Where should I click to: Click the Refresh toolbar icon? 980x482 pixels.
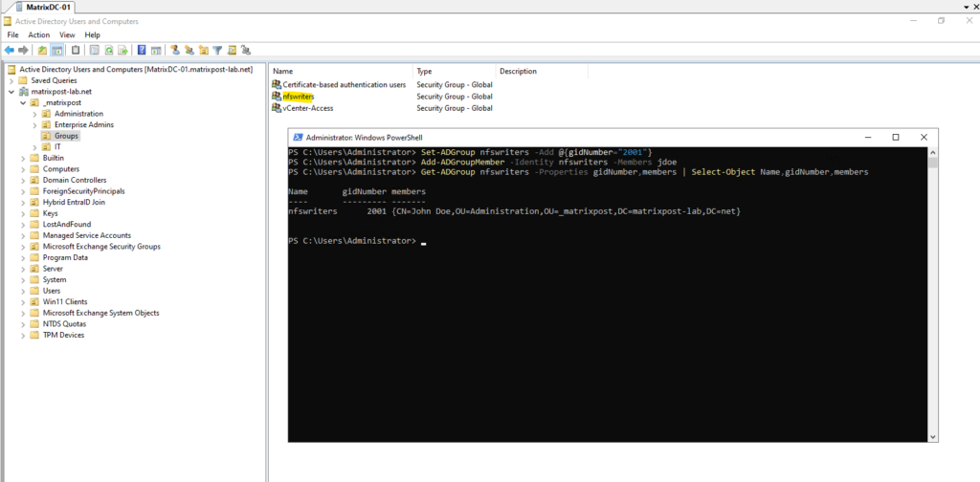109,50
